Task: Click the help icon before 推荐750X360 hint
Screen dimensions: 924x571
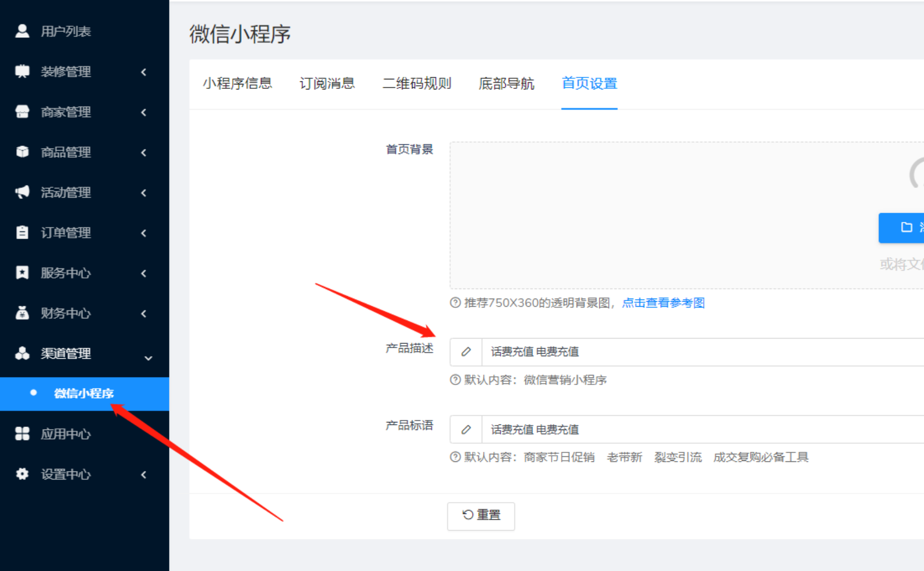Action: point(455,303)
